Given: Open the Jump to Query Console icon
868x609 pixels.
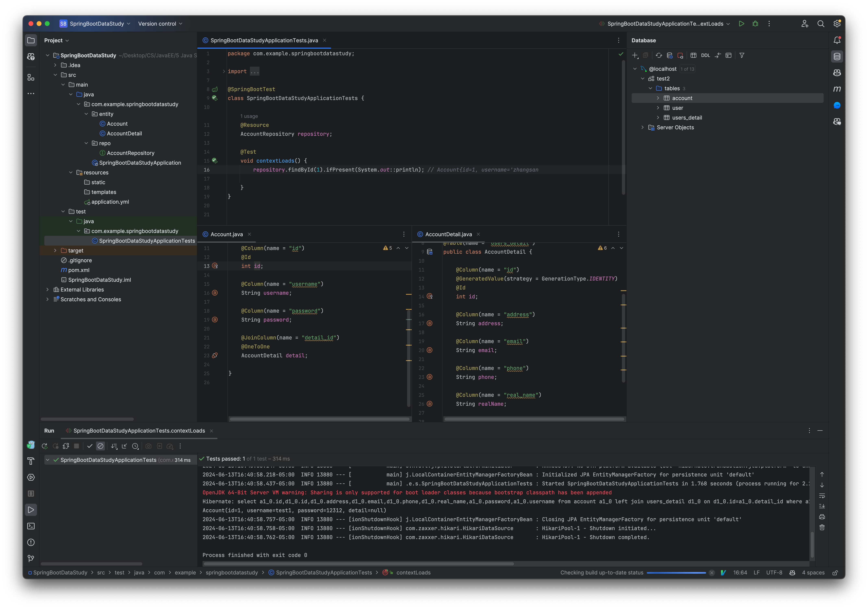Looking at the screenshot, I should click(x=718, y=55).
